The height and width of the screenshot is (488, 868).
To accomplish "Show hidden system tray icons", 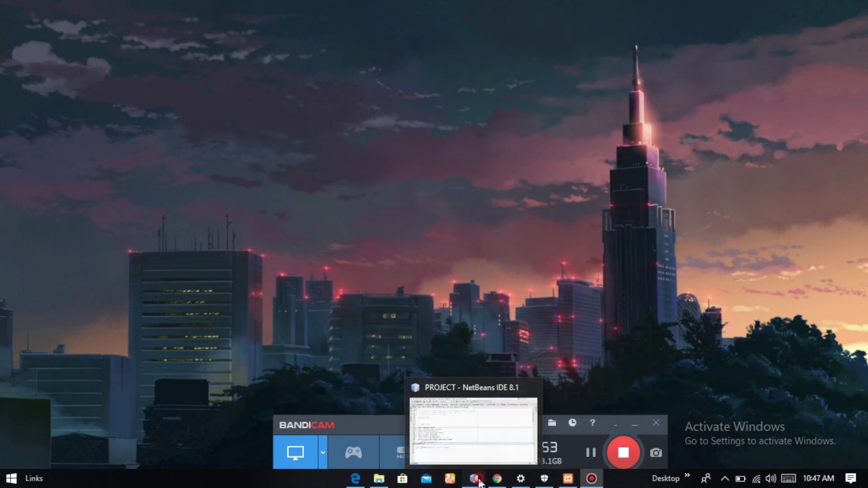I will point(724,479).
